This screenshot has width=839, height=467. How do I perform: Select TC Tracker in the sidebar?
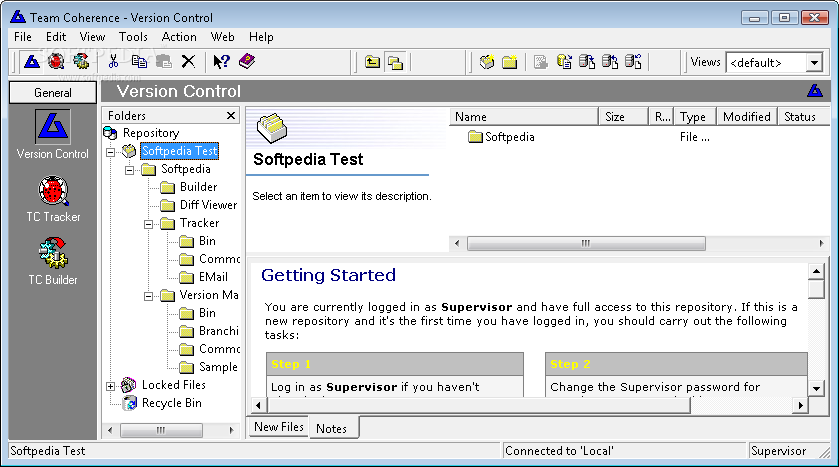[53, 199]
